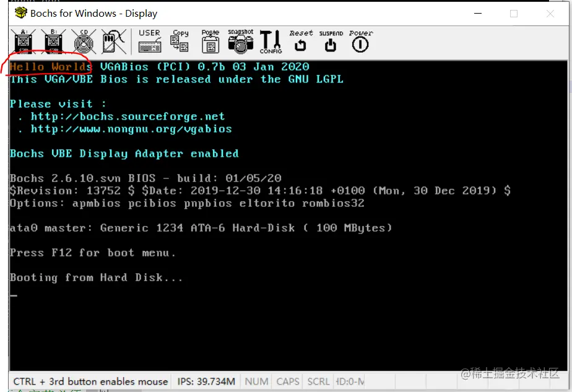Open the CONFIG tools icon
This screenshot has width=572, height=392.
[x=271, y=42]
